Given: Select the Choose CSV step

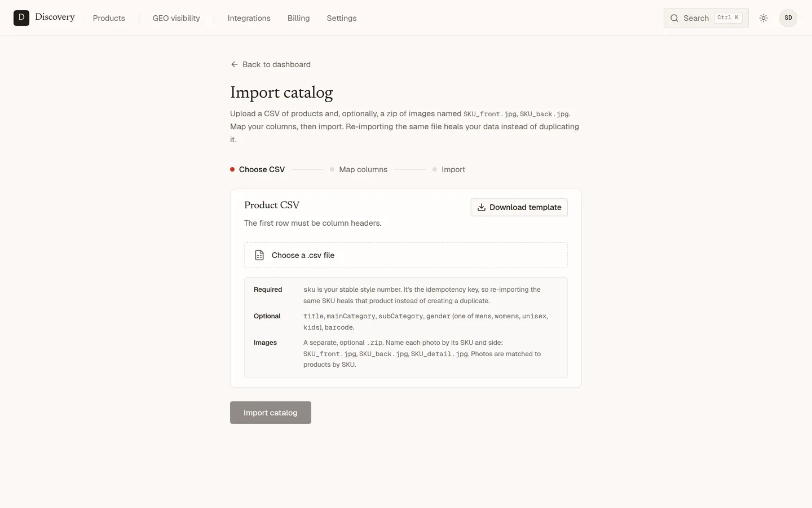Looking at the screenshot, I should (258, 169).
